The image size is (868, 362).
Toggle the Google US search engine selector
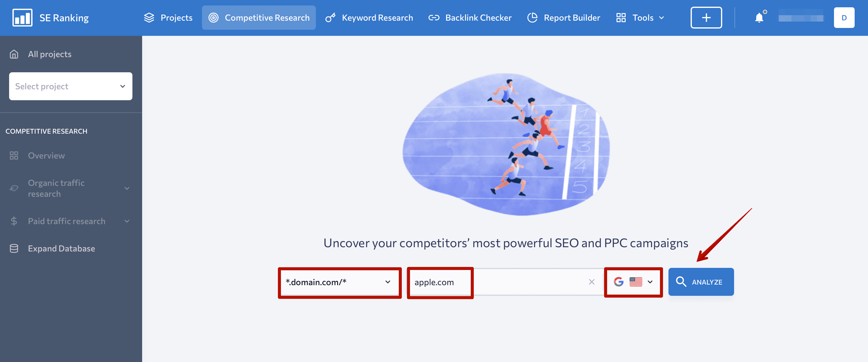[x=633, y=282]
